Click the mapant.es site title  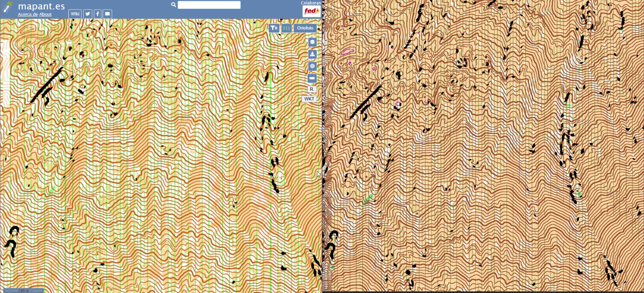(x=41, y=6)
